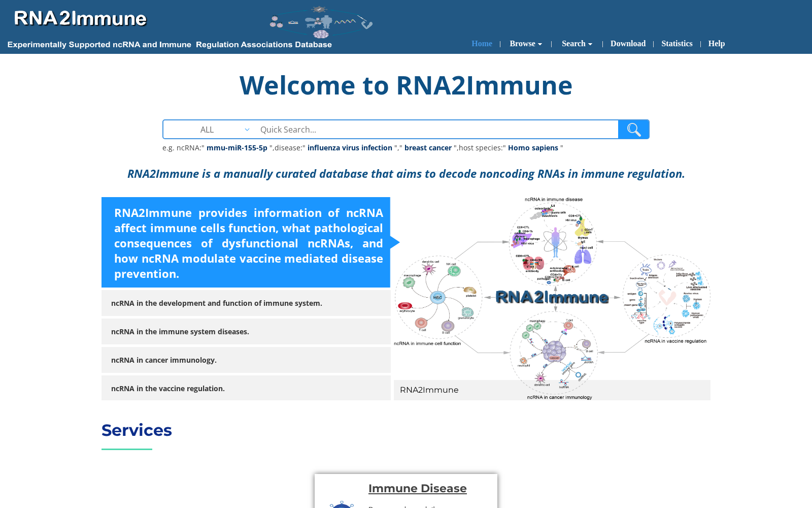The image size is (812, 508).
Task: Click the RNA2Immune image caption bar
Action: point(552,390)
